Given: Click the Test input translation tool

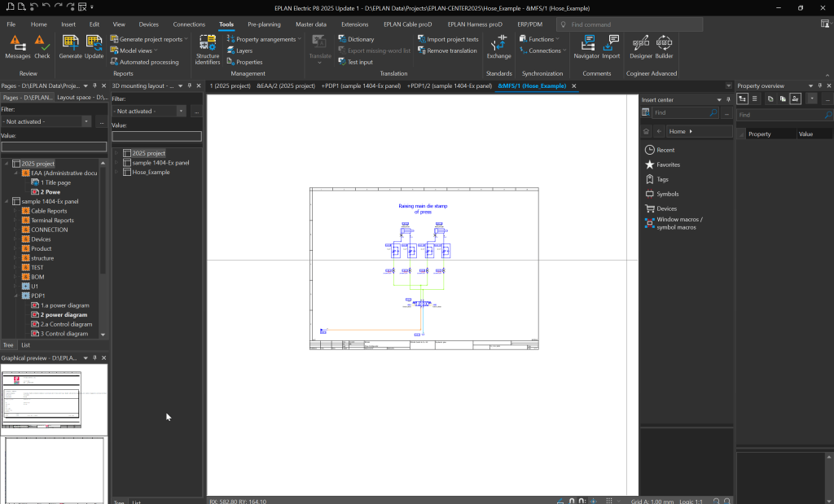Looking at the screenshot, I should pyautogui.click(x=355, y=62).
